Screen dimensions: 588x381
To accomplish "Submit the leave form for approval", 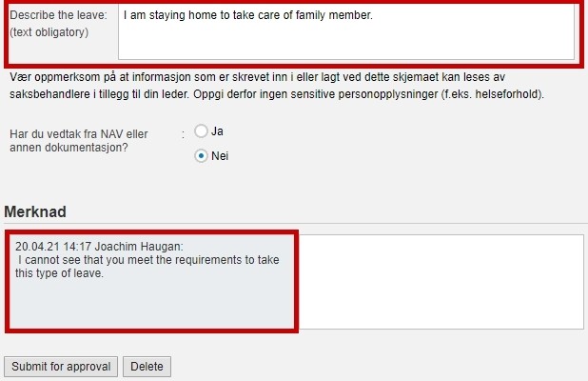I will coord(61,367).
